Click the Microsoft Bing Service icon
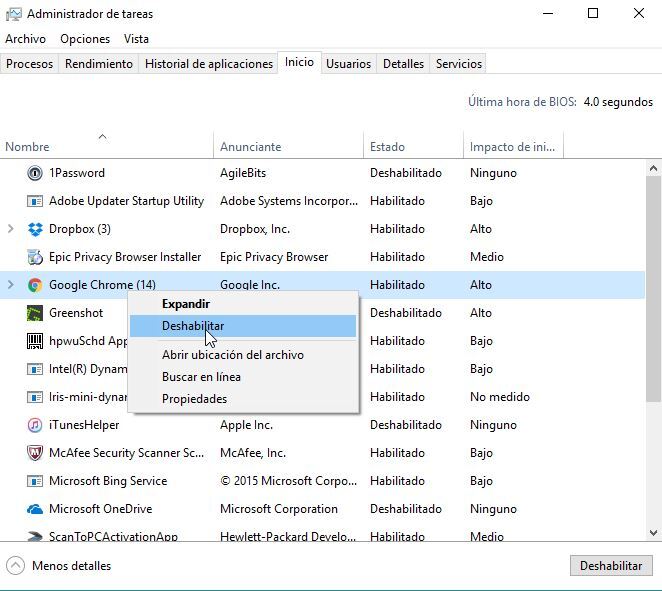This screenshot has height=591, width=662. (x=35, y=481)
